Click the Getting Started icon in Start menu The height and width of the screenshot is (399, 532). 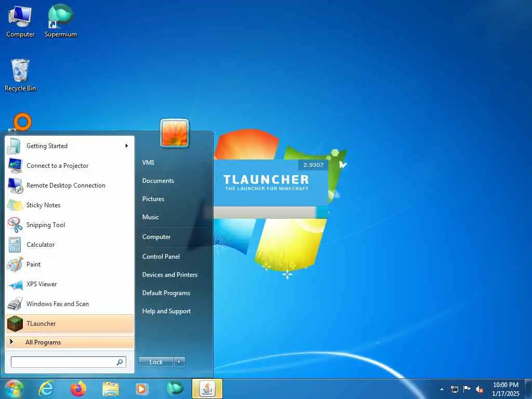click(14, 146)
